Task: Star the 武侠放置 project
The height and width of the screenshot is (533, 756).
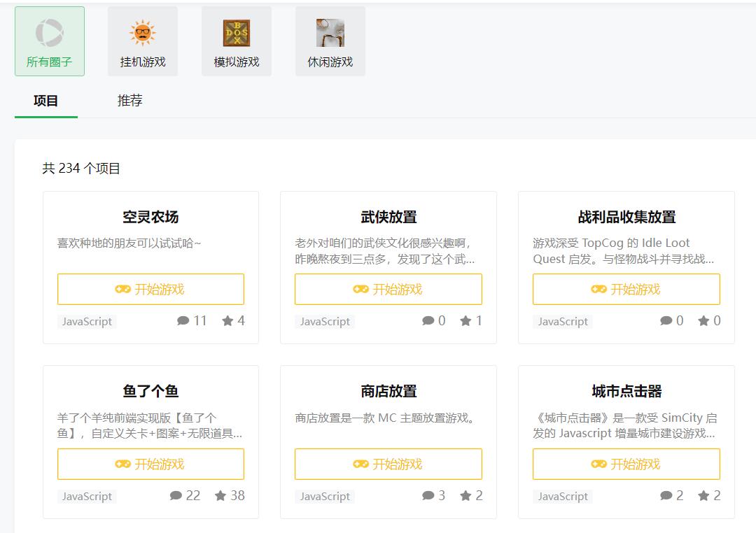Action: point(466,320)
